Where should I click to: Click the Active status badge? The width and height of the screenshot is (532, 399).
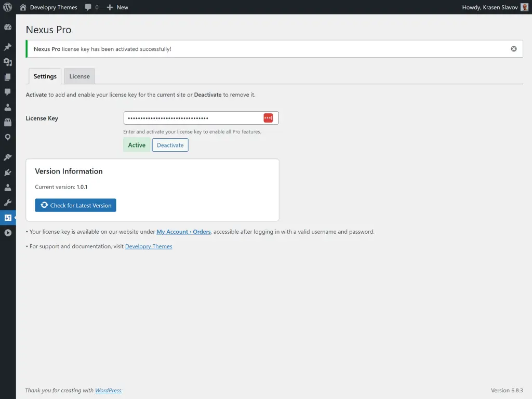[137, 145]
